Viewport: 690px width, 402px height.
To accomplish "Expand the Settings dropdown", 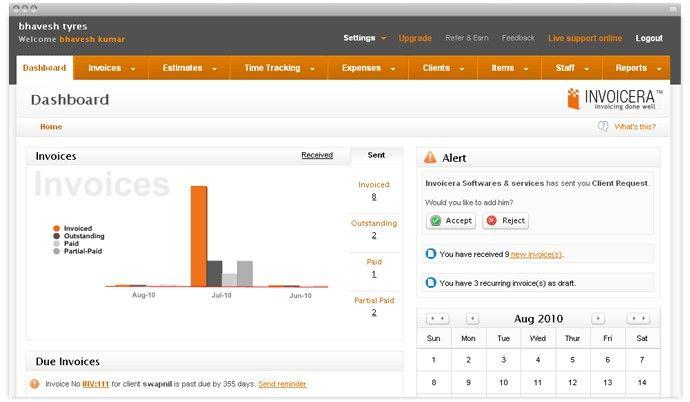I will tap(364, 38).
